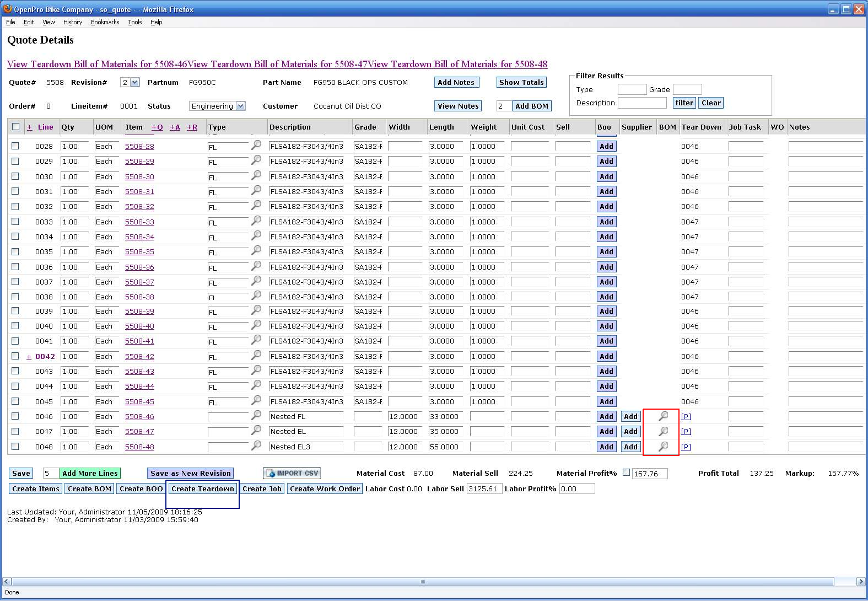Open the Revision# dropdown
This screenshot has width=868, height=601.
click(x=130, y=82)
